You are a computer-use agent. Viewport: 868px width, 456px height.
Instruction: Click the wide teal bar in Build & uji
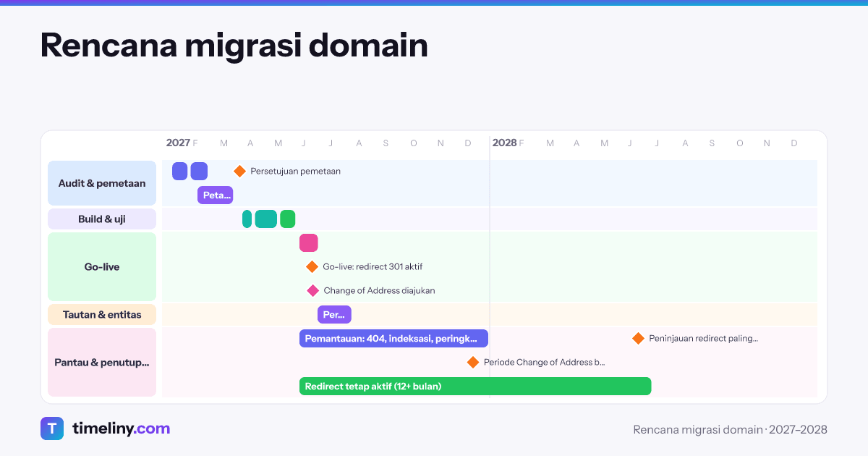[x=266, y=219]
